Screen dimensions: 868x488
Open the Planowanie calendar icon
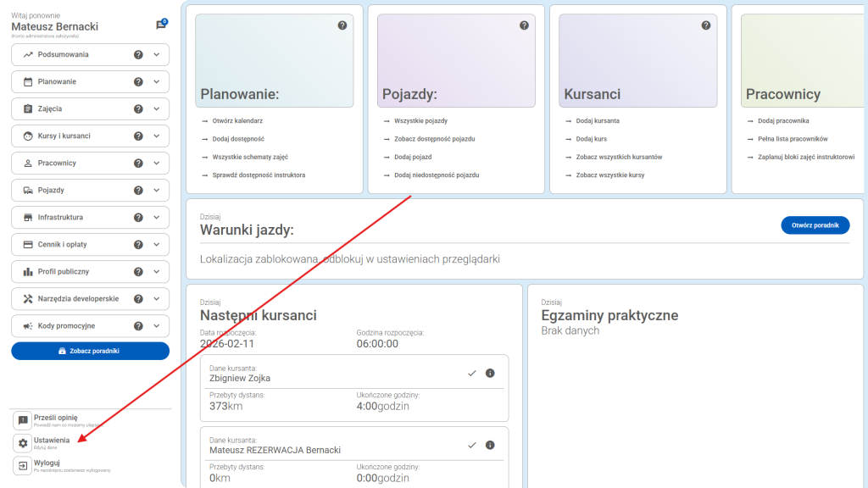pyautogui.click(x=29, y=81)
